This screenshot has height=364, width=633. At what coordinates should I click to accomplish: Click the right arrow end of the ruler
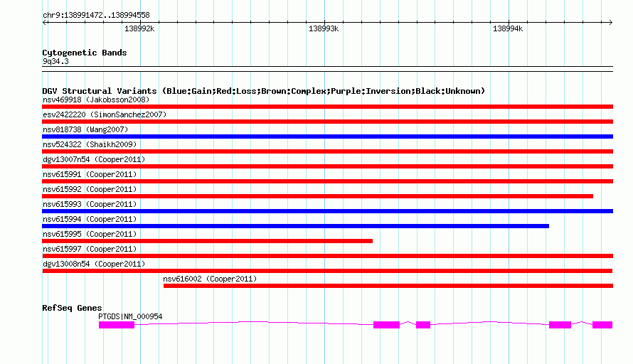[x=610, y=22]
